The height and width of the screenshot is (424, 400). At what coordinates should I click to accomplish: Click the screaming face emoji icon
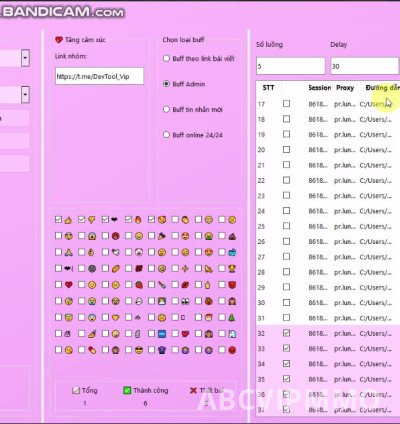point(92,236)
